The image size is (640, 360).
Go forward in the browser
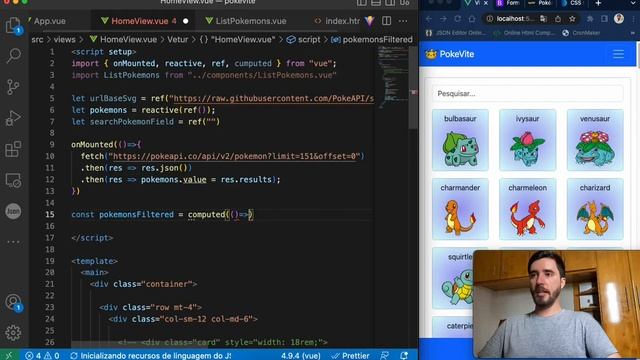tap(443, 19)
